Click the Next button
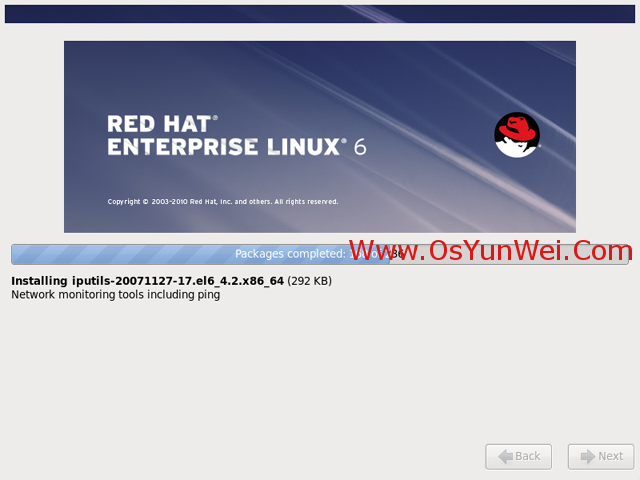 coord(601,456)
